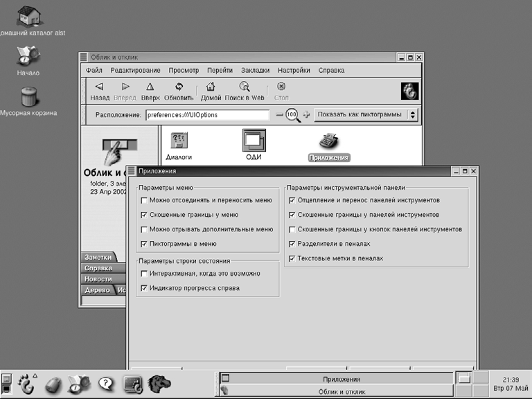This screenshot has width=532, height=399.
Task: Toggle Текстовые метки в пеналах checkbox
Action: click(292, 258)
